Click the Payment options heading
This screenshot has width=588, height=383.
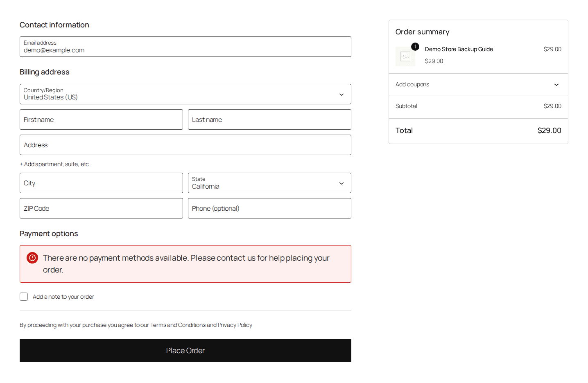[49, 234]
